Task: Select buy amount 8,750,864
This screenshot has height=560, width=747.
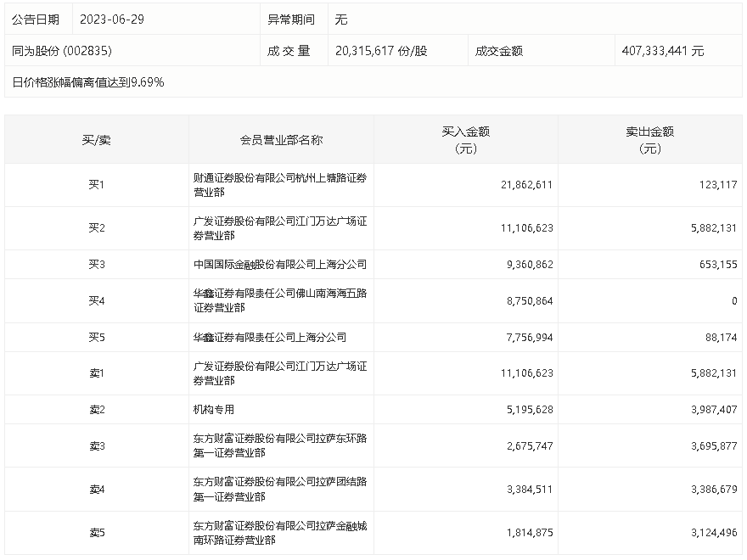Action: click(x=530, y=301)
